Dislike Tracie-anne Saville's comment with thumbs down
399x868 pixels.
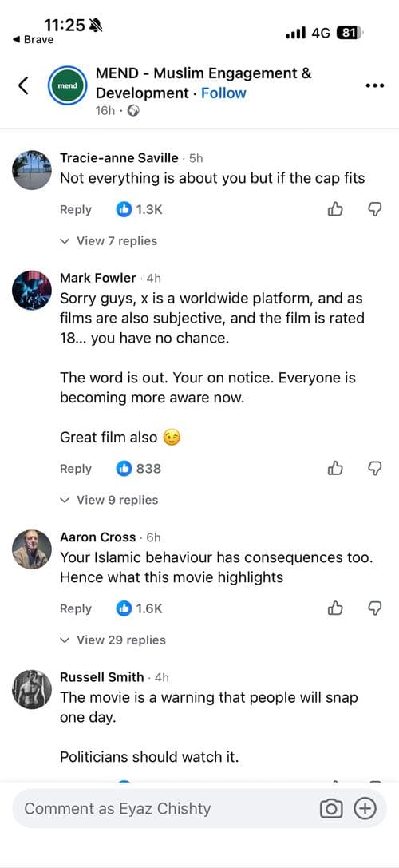click(x=375, y=209)
